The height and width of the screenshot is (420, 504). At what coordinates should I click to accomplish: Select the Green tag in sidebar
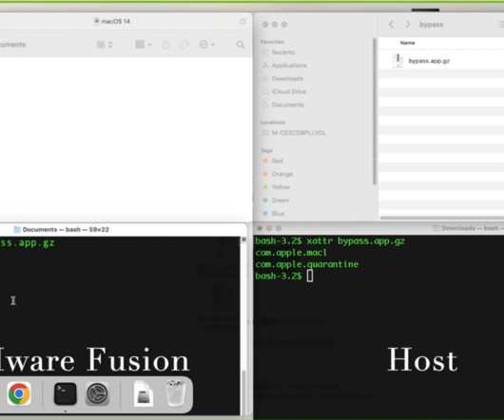pyautogui.click(x=280, y=200)
